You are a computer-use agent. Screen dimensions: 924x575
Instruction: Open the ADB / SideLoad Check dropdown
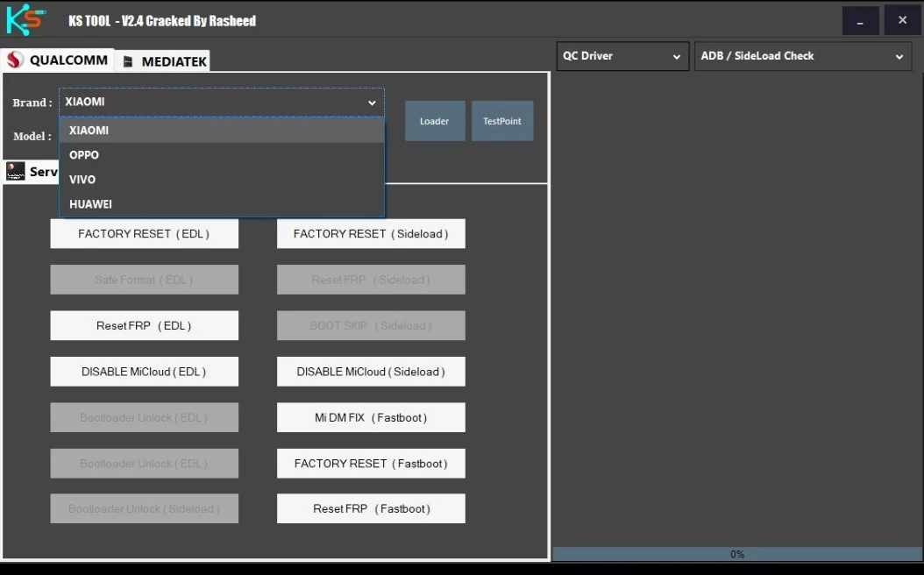click(x=803, y=56)
